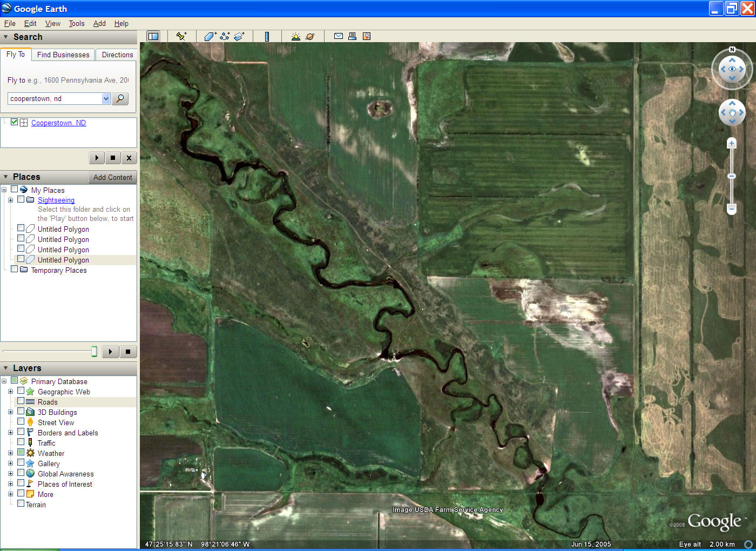756x551 pixels.
Task: Select the Add Polygon tool
Action: pos(210,36)
